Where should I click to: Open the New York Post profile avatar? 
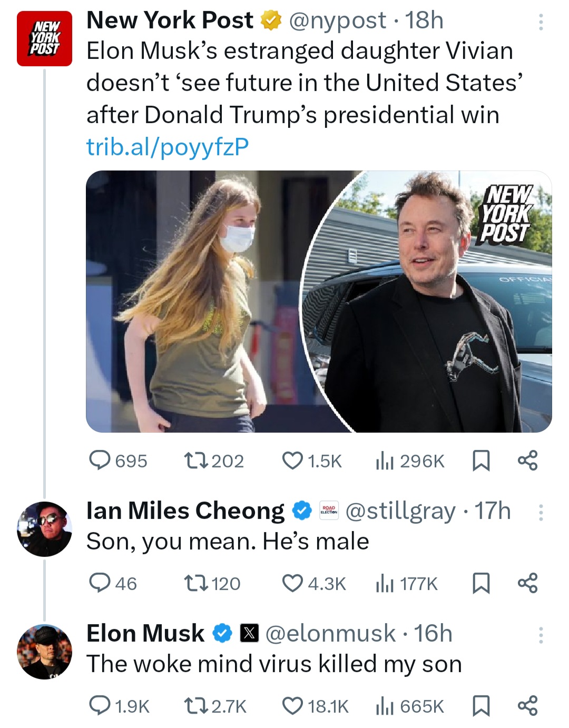tap(44, 38)
